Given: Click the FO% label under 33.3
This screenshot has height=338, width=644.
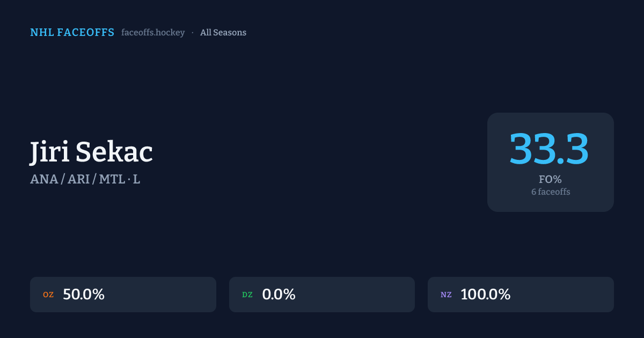Looking at the screenshot, I should click(550, 179).
